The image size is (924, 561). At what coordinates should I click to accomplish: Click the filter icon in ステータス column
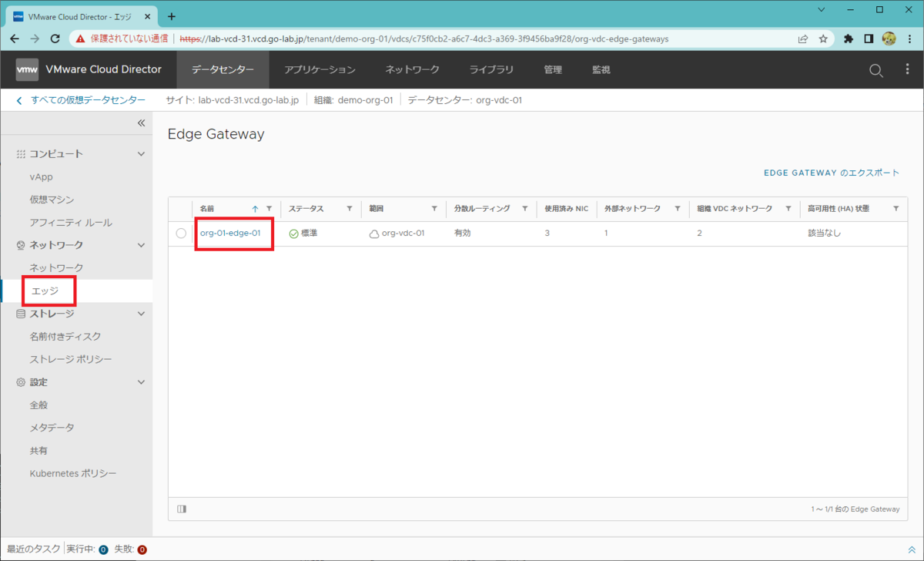point(350,209)
